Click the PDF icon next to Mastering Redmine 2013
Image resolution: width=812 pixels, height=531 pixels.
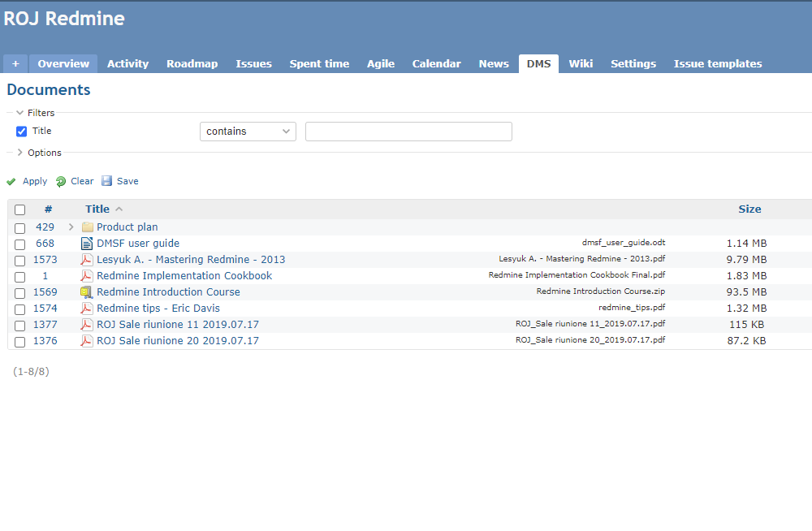tap(86, 260)
